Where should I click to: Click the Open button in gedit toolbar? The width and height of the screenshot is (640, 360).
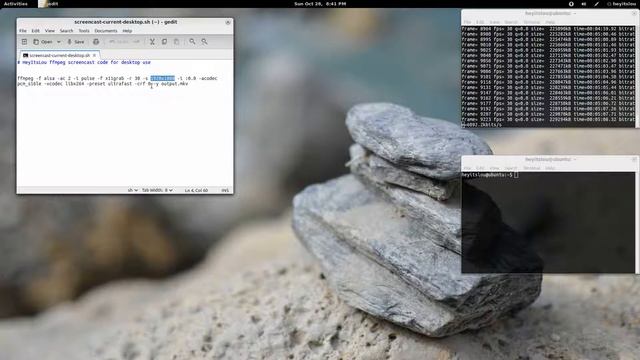43,42
